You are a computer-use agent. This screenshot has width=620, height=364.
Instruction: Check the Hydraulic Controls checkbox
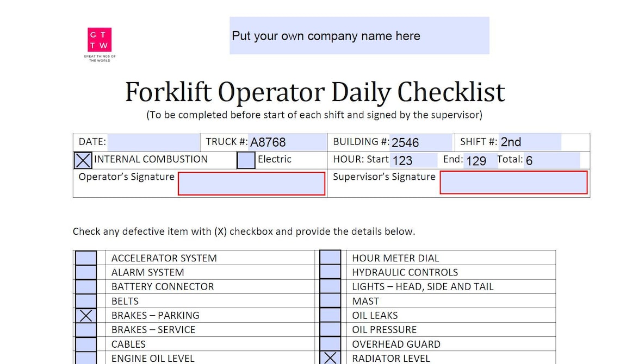coord(330,272)
